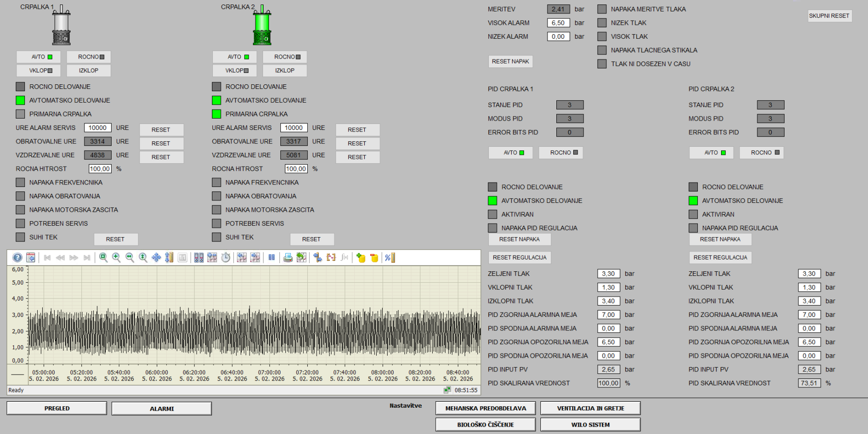The height and width of the screenshot is (434, 868).
Task: Turn on Crpalka 1 with VKLOP
Action: (x=39, y=70)
